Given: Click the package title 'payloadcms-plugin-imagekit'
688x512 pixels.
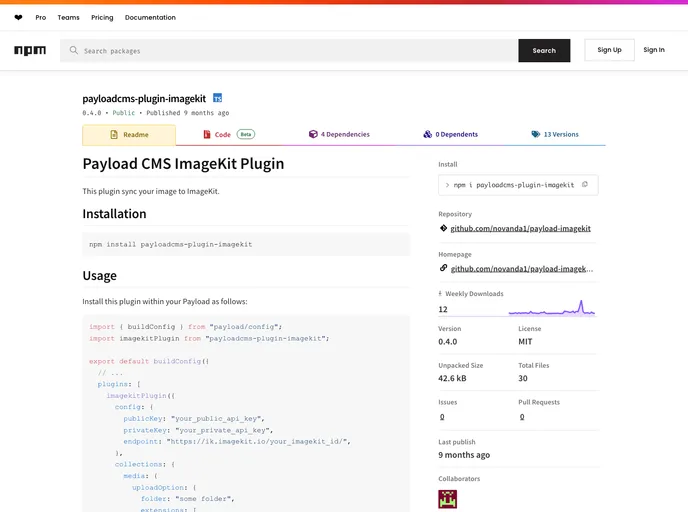Looking at the screenshot, I should (144, 99).
